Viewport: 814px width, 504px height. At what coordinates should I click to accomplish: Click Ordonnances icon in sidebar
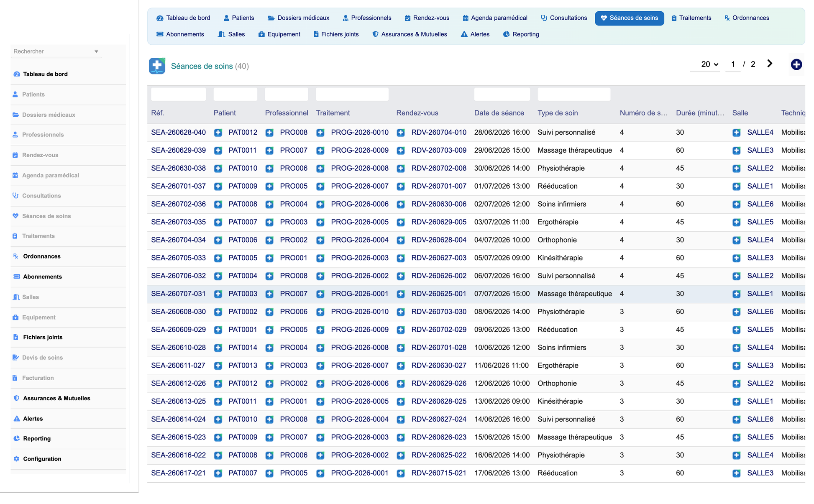[16, 256]
